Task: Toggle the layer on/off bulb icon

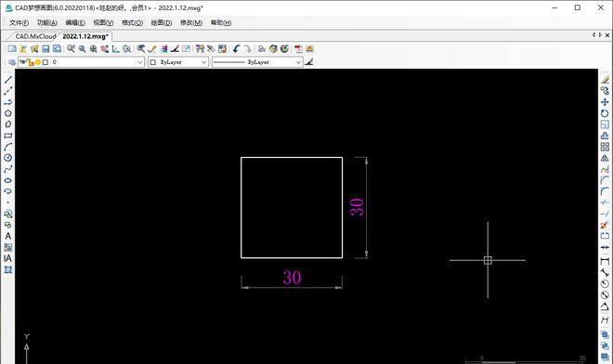Action: (22, 62)
